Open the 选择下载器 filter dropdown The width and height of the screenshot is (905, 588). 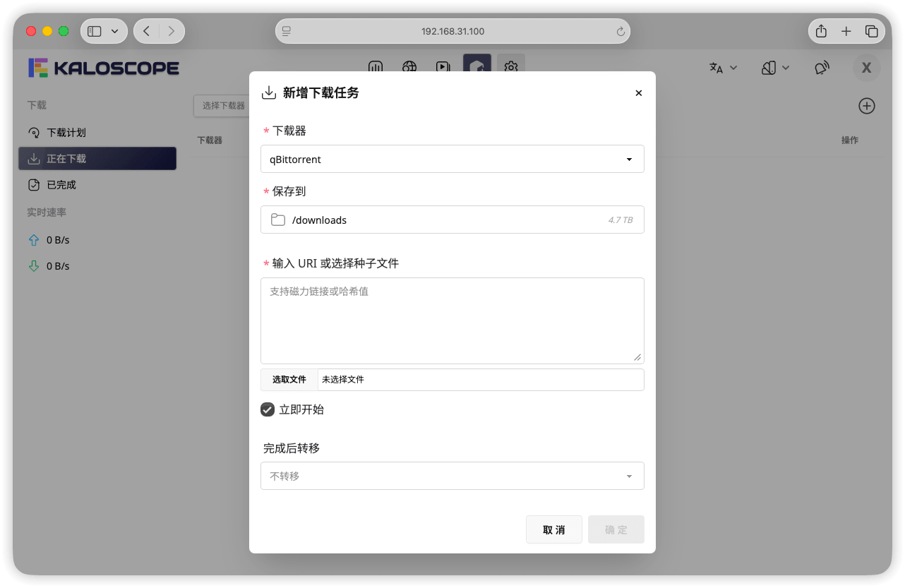tap(222, 106)
